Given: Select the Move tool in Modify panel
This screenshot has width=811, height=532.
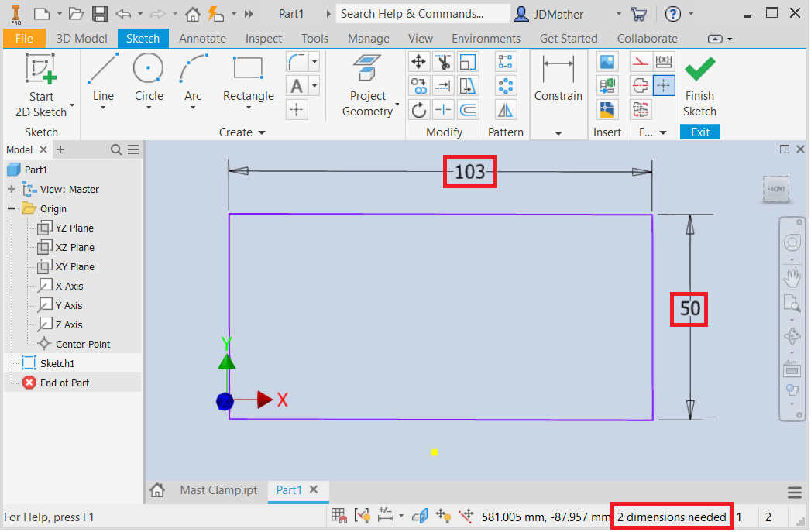Looking at the screenshot, I should [x=418, y=62].
